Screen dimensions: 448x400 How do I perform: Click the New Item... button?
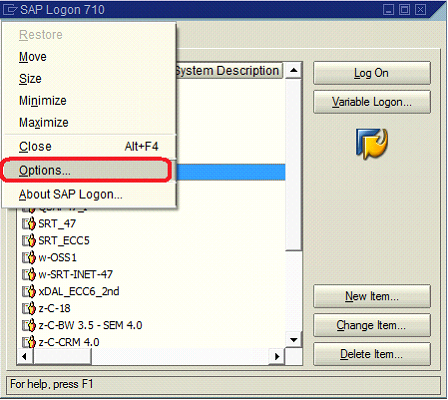click(372, 296)
